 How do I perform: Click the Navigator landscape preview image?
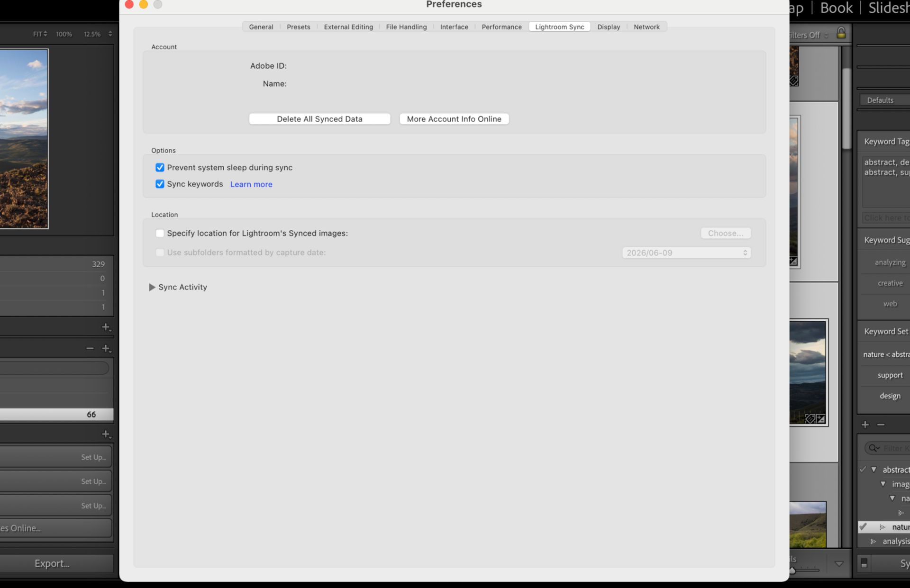pyautogui.click(x=24, y=139)
